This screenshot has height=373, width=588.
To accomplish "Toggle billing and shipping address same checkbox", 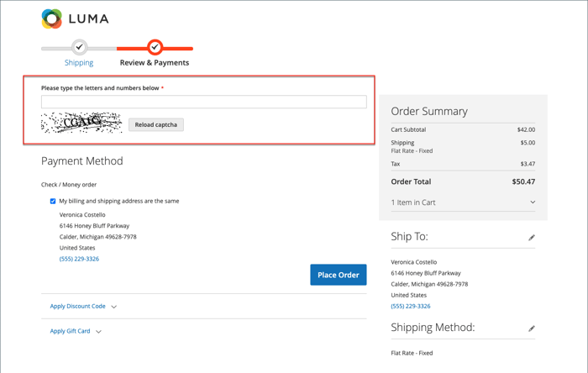I will [53, 202].
